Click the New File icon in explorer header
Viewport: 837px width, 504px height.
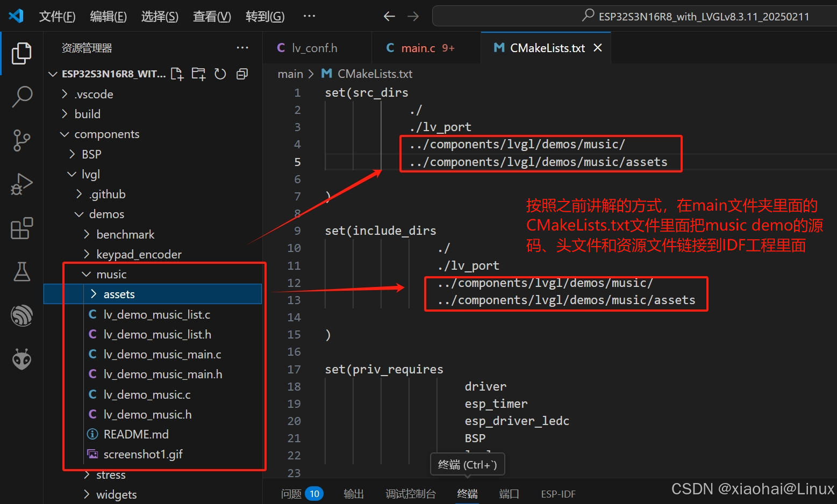coord(177,74)
